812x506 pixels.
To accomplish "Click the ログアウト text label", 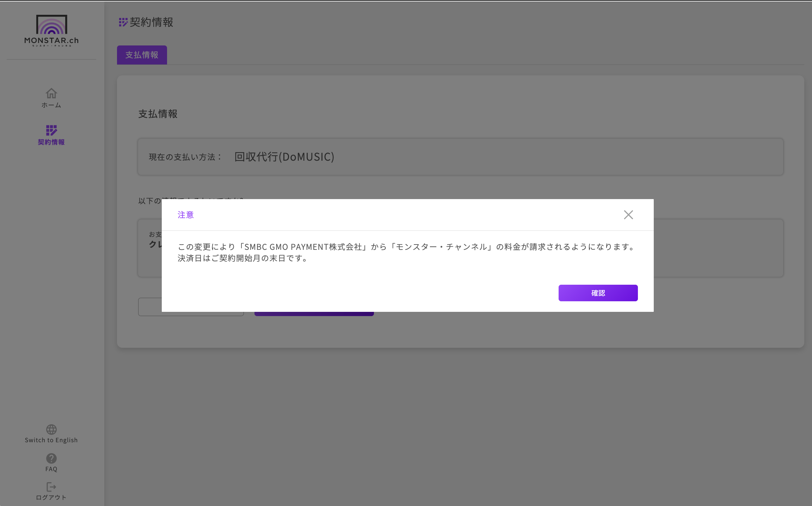I will (x=51, y=497).
